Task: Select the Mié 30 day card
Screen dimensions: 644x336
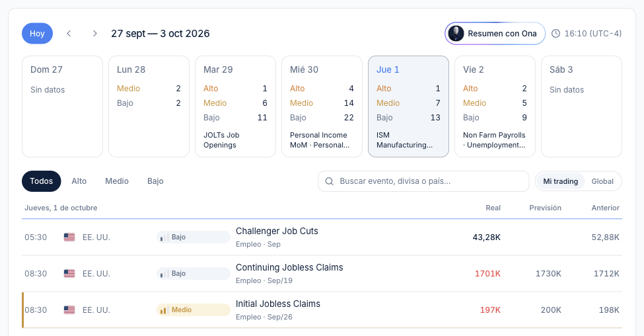Action: pyautogui.click(x=322, y=106)
